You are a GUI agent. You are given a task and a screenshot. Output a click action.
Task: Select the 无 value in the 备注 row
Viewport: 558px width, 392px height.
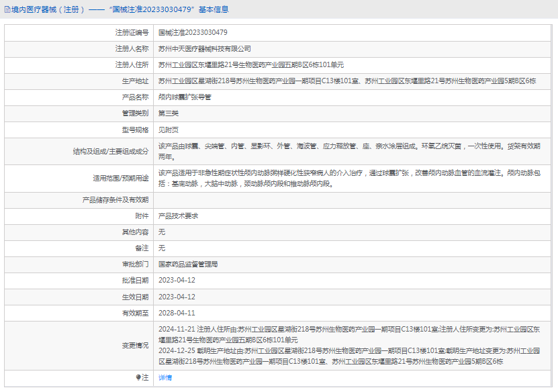[x=162, y=248]
